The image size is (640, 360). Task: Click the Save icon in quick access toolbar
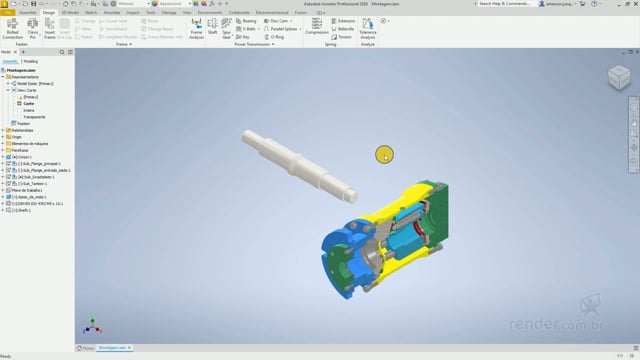tap(33, 4)
